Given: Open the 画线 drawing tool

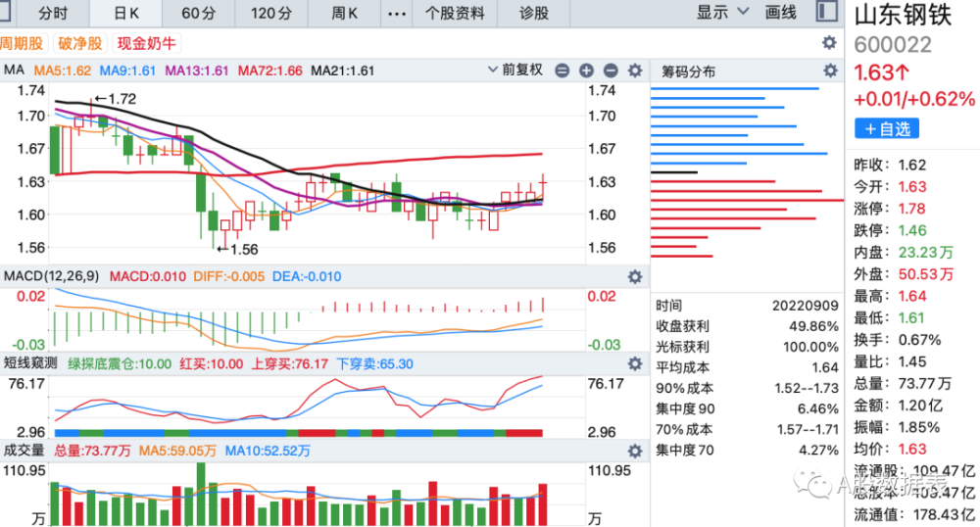Looking at the screenshot, I should coord(781,13).
